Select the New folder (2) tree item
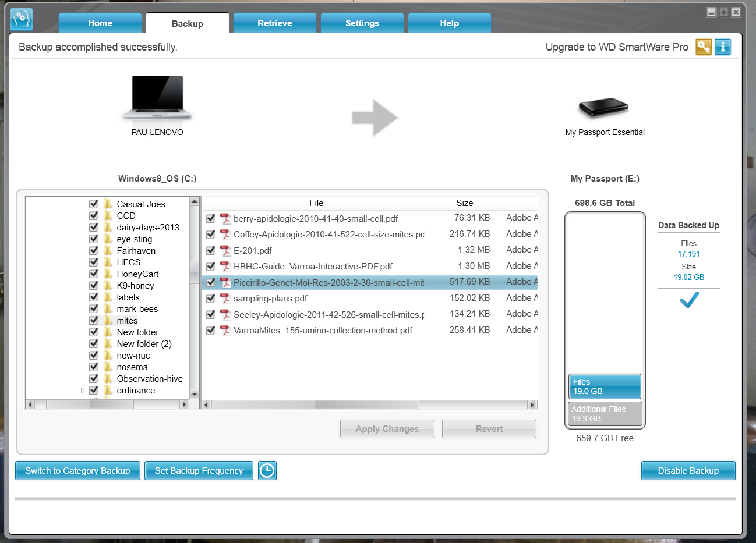The image size is (756, 543). pos(144,343)
